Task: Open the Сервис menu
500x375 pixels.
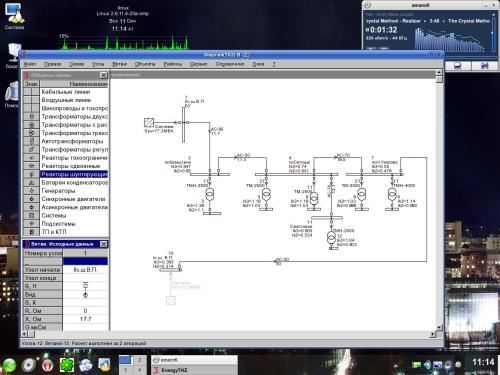Action: 199,64
